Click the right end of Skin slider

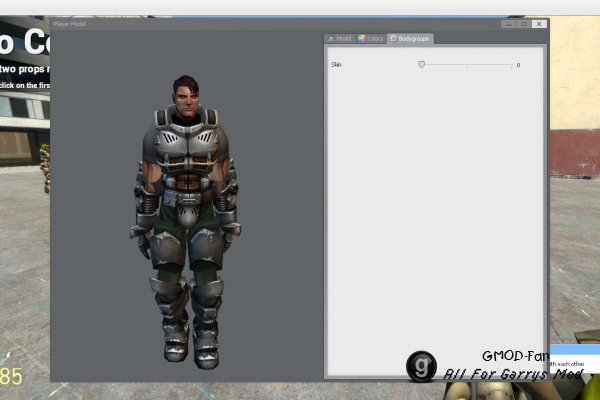[510, 65]
